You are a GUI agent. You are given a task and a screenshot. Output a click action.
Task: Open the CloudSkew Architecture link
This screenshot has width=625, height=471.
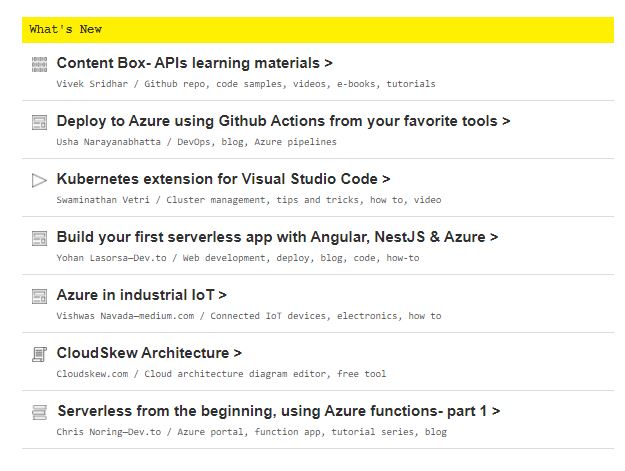(149, 353)
